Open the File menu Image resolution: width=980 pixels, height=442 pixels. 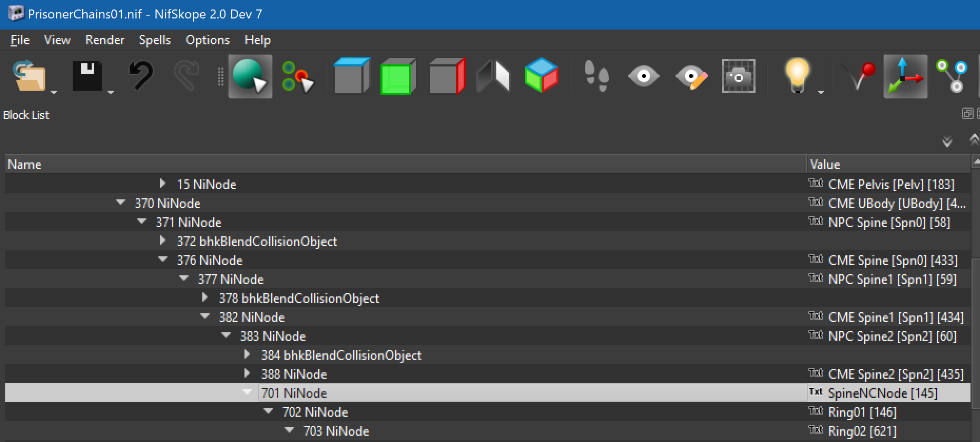click(x=20, y=40)
